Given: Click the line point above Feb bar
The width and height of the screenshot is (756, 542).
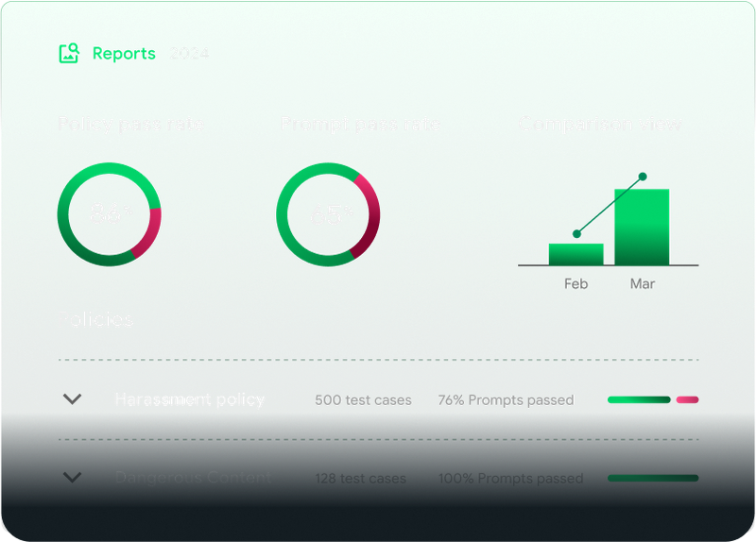Looking at the screenshot, I should coord(576,234).
